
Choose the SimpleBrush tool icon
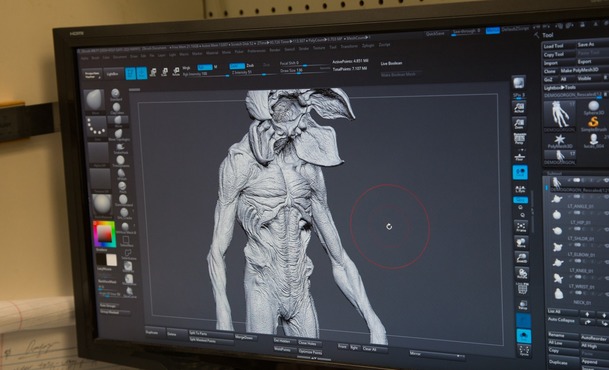coord(593,124)
